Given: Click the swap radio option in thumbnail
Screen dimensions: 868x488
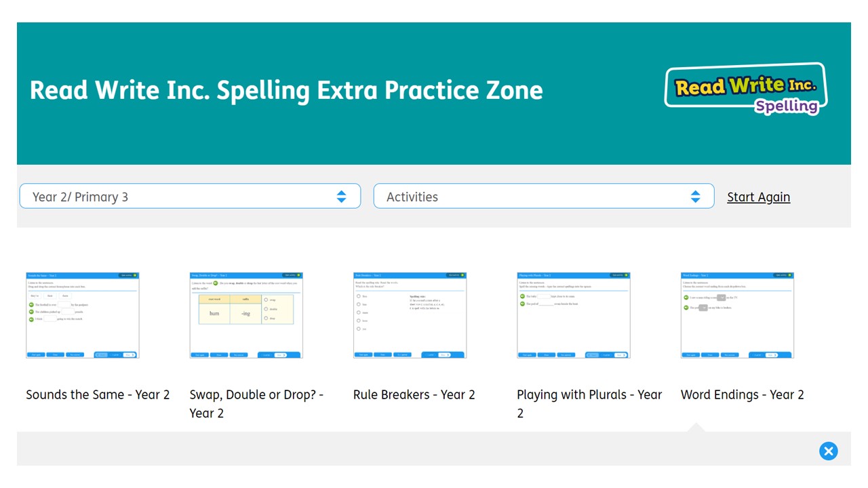Looking at the screenshot, I should coord(266,299).
